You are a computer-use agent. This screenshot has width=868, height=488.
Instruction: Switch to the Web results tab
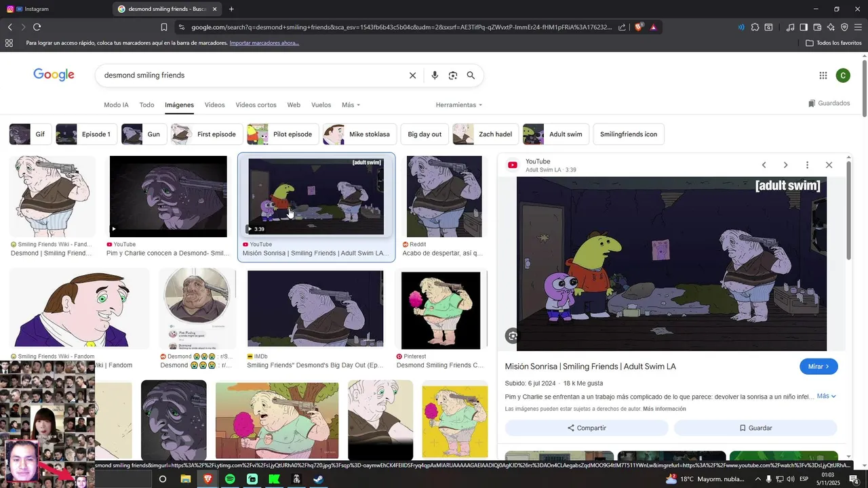coord(294,105)
